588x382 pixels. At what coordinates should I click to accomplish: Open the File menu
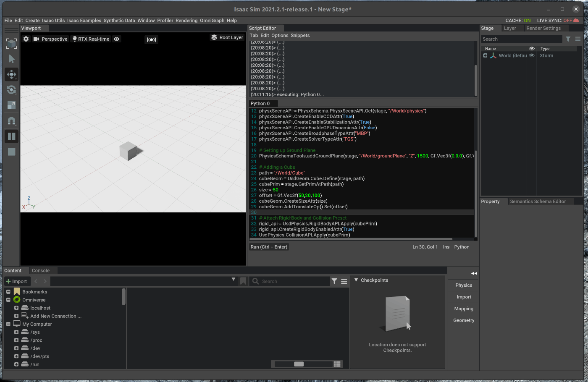click(x=8, y=21)
